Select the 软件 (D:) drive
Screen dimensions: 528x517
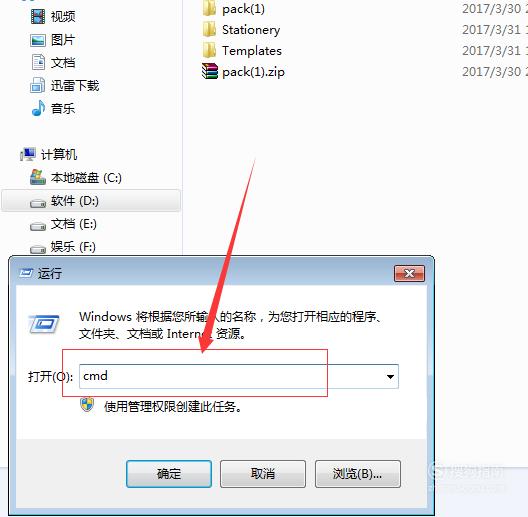click(91, 201)
